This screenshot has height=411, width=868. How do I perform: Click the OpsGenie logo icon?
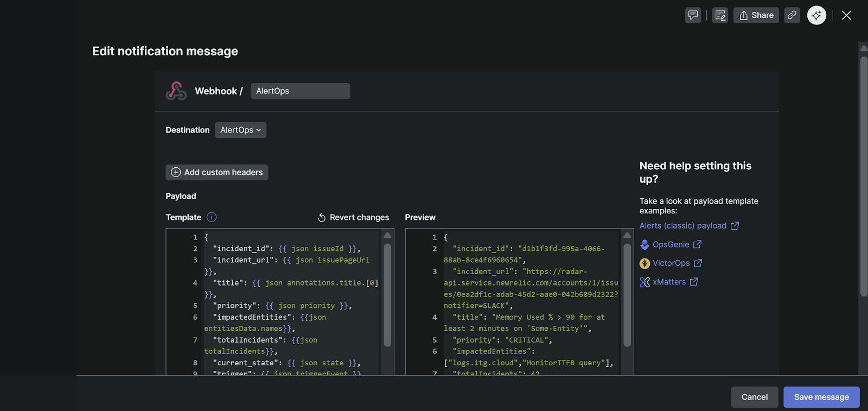tap(644, 245)
